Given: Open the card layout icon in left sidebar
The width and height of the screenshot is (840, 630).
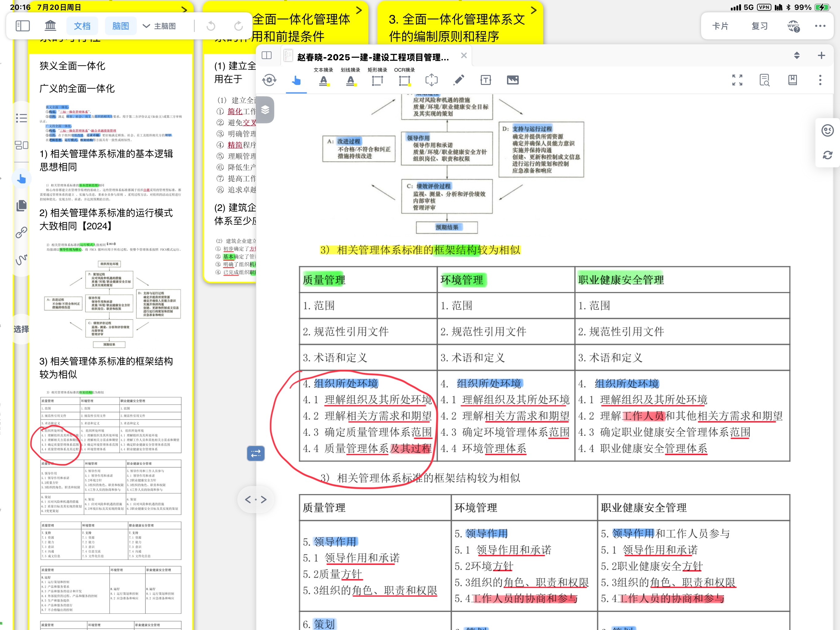Looking at the screenshot, I should (21, 145).
